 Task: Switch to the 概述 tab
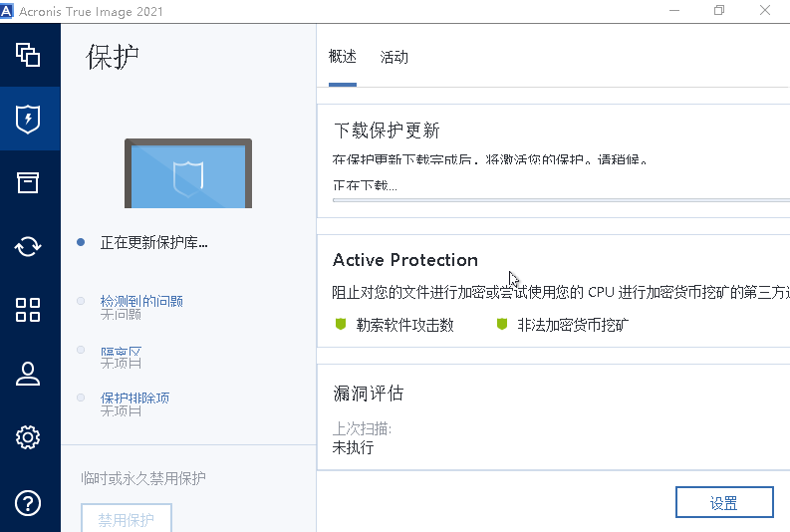tap(343, 57)
